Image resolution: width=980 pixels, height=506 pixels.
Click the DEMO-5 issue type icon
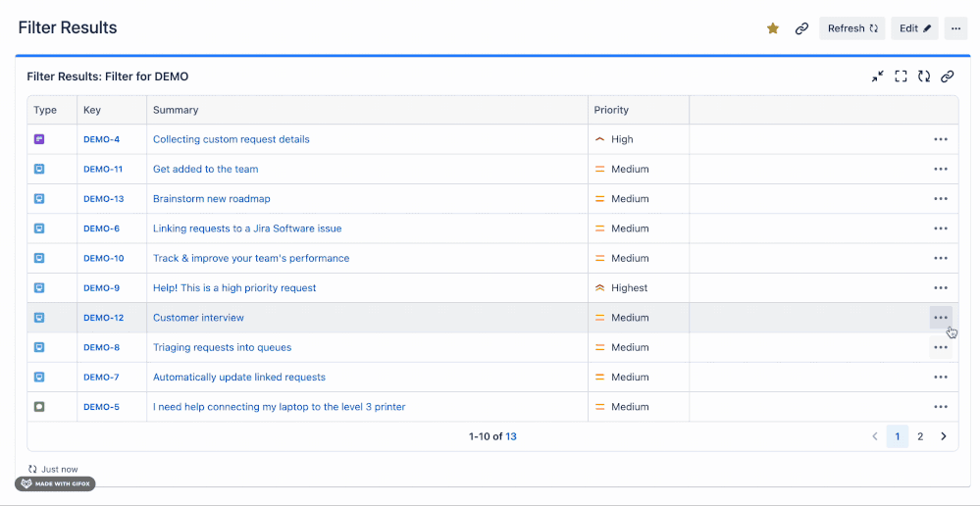(39, 407)
